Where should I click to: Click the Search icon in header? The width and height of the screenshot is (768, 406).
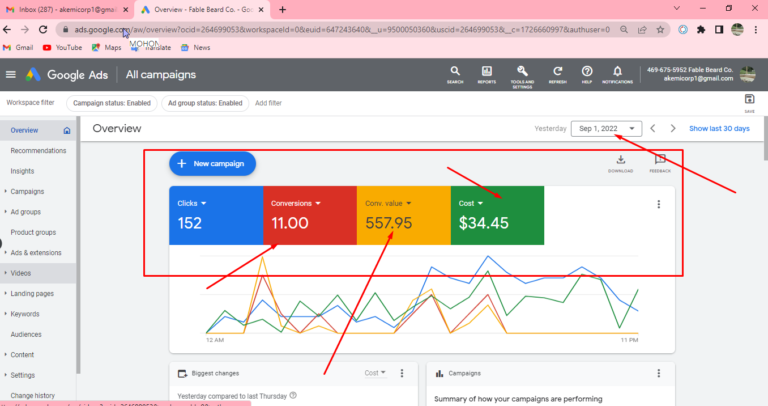(x=455, y=74)
